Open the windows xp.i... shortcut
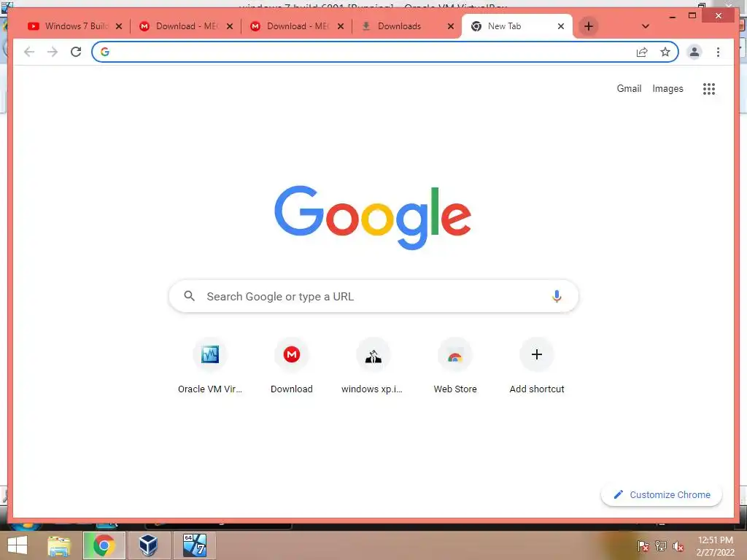Image resolution: width=747 pixels, height=560 pixels. [x=373, y=367]
